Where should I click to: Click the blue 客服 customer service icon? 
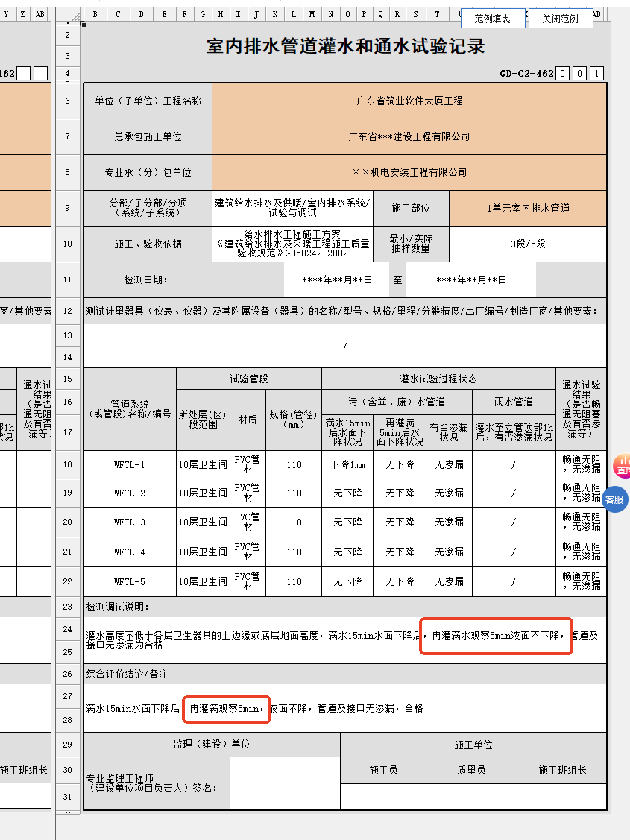(614, 499)
